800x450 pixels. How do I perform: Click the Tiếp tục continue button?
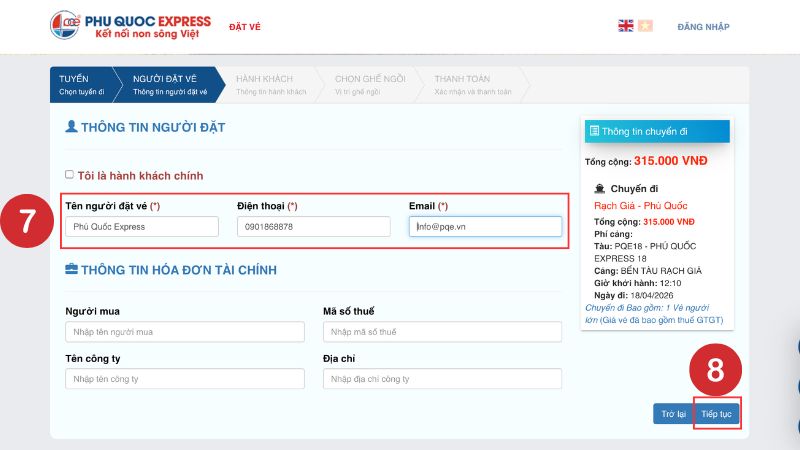click(x=716, y=414)
